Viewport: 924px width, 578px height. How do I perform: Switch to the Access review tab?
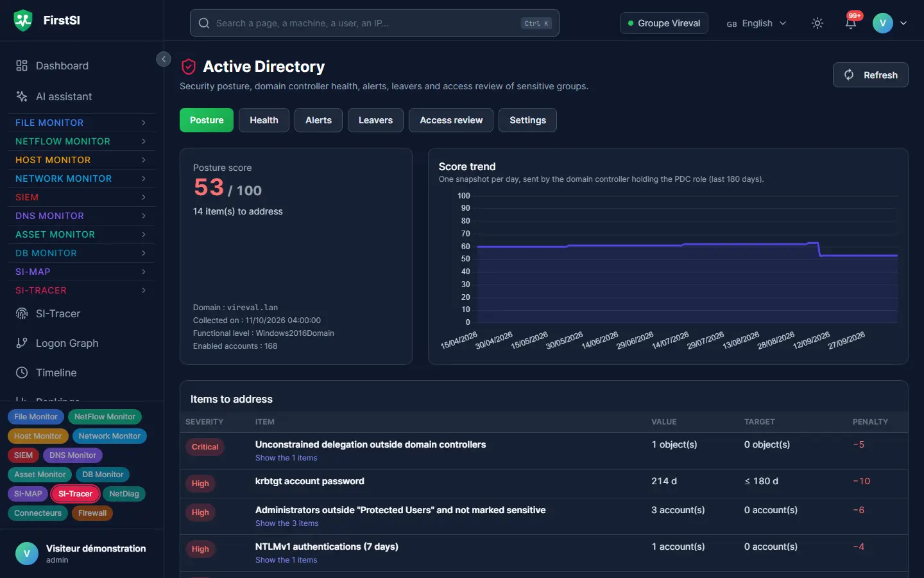(x=451, y=120)
